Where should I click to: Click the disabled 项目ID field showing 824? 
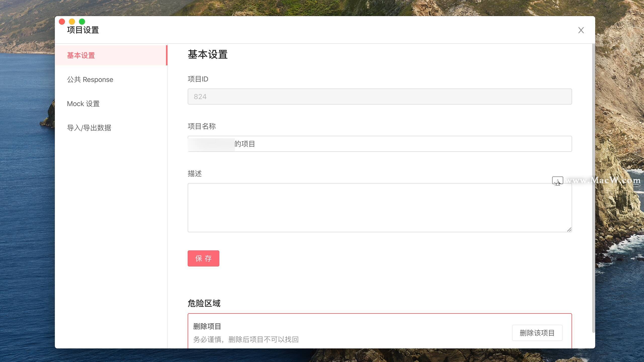tap(380, 97)
